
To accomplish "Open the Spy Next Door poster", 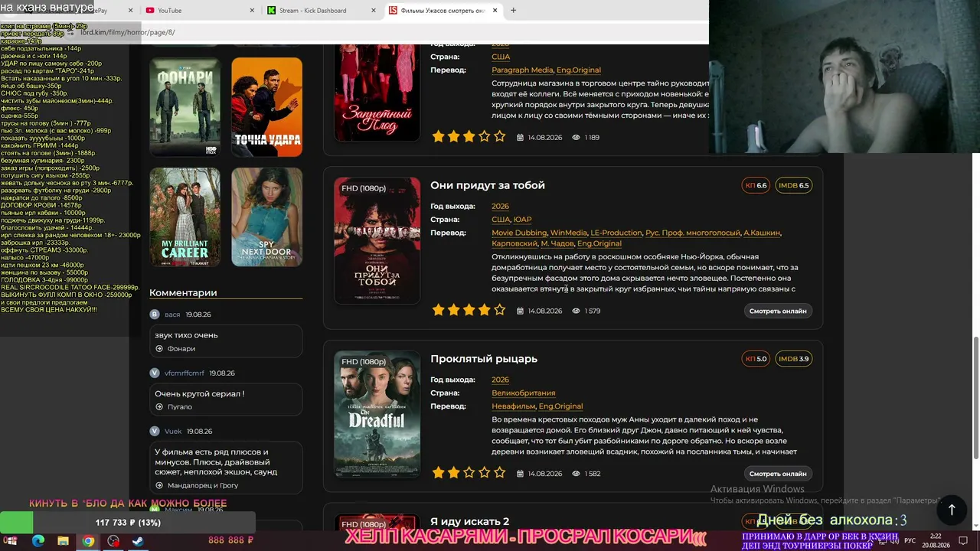I will (x=266, y=217).
